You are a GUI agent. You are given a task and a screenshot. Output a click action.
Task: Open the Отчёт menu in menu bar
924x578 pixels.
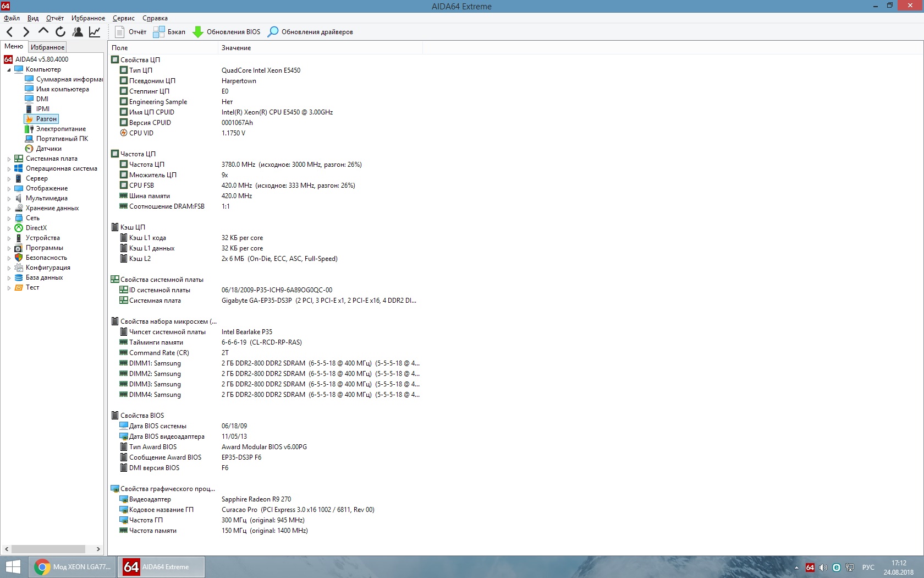click(55, 18)
